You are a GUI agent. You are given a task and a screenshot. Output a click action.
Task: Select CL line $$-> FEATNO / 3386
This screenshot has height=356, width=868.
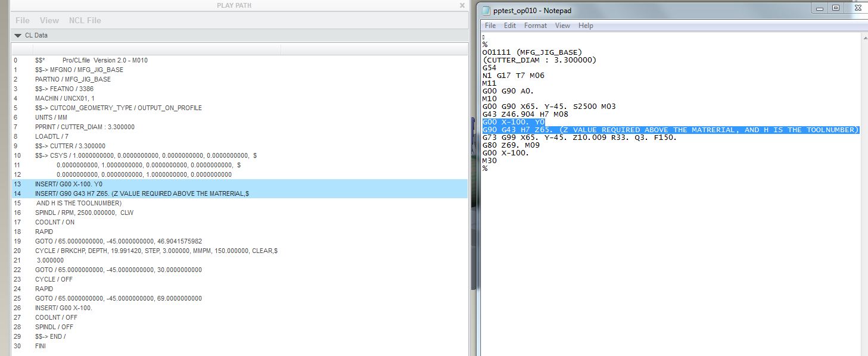(239, 89)
